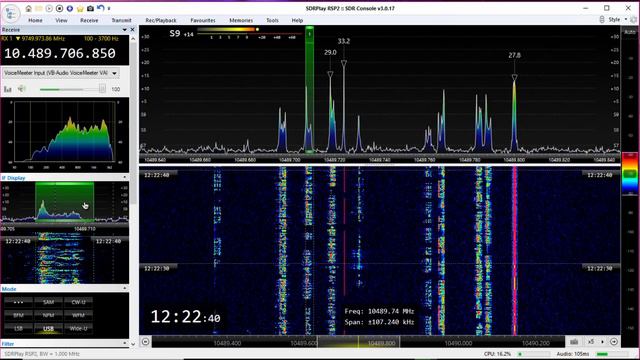Viewport: 640px width, 360px height.
Task: Click the Audio: 105ms status text
Action: click(573, 354)
